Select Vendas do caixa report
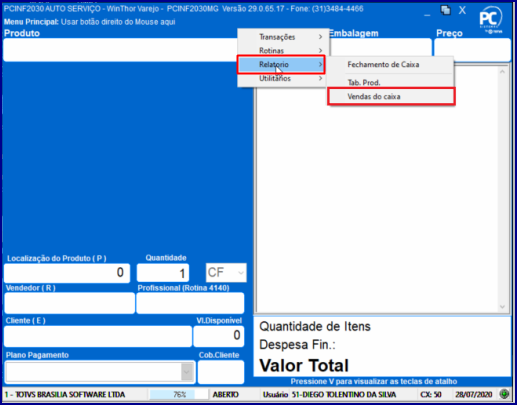The image size is (517, 405). pos(391,97)
